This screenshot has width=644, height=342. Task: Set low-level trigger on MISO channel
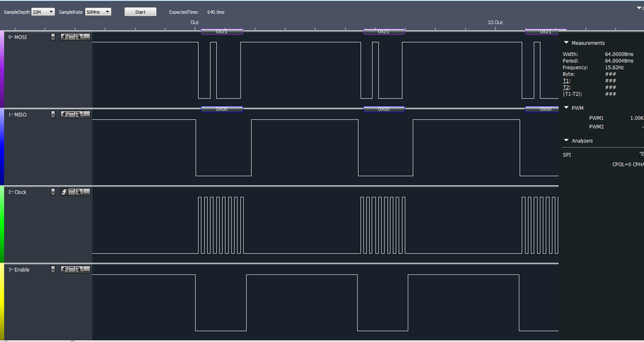86,115
